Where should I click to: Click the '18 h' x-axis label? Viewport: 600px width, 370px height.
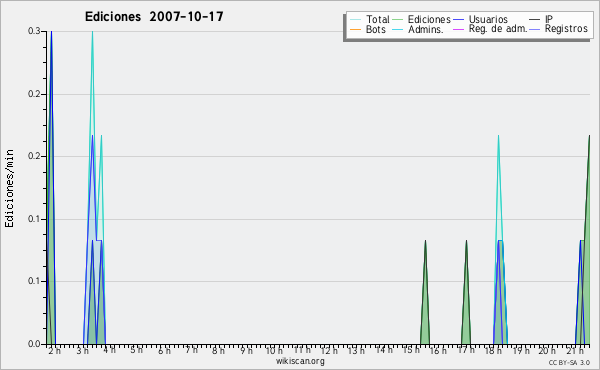coord(493,351)
